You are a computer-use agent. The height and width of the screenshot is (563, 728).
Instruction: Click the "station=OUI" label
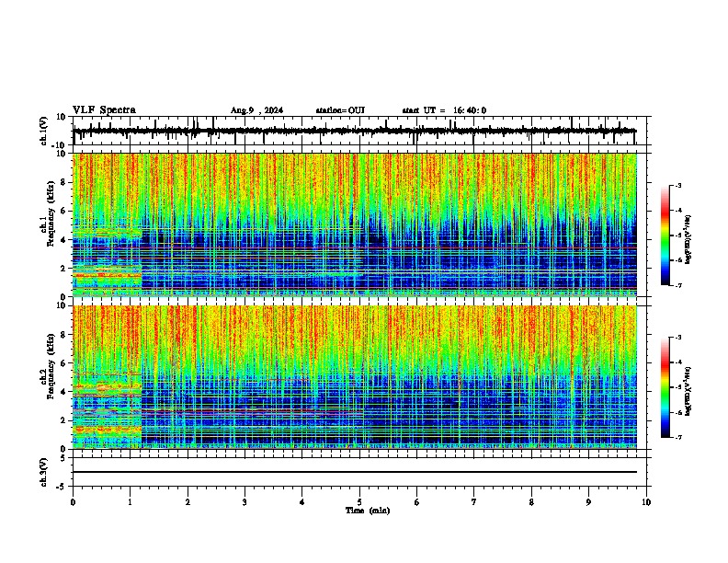click(x=340, y=110)
